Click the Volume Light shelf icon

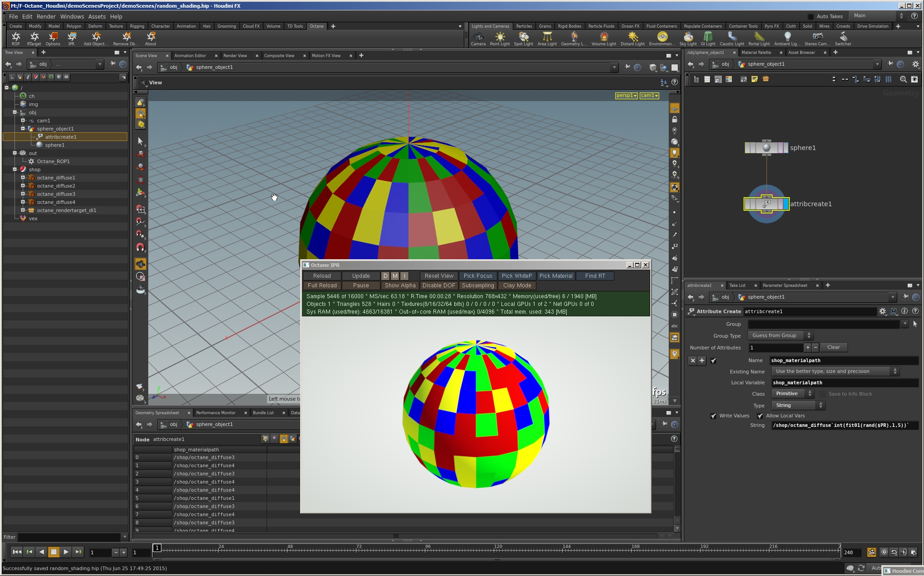(603, 38)
